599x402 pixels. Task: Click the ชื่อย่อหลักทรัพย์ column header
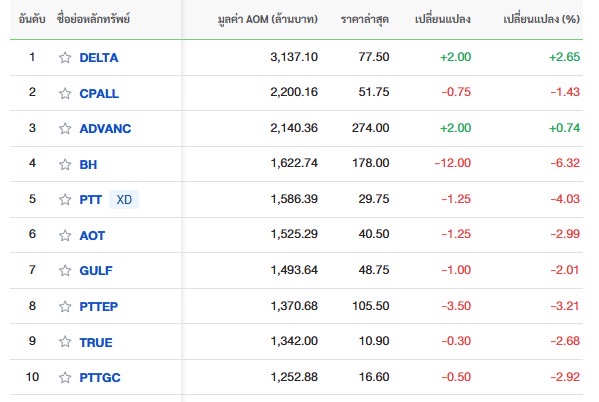click(94, 18)
